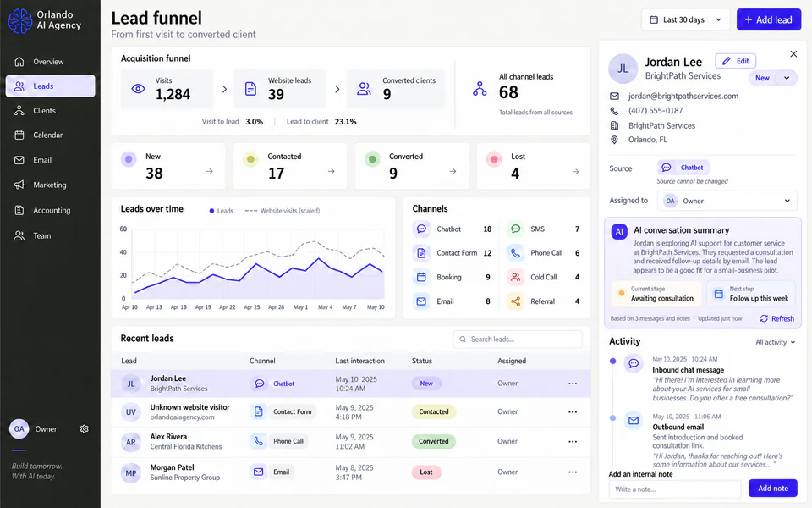
Task: Click the Booking calendar icon in Channels
Action: 421,277
